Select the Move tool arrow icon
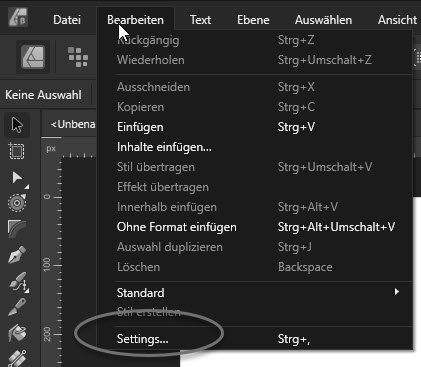 click(x=17, y=125)
